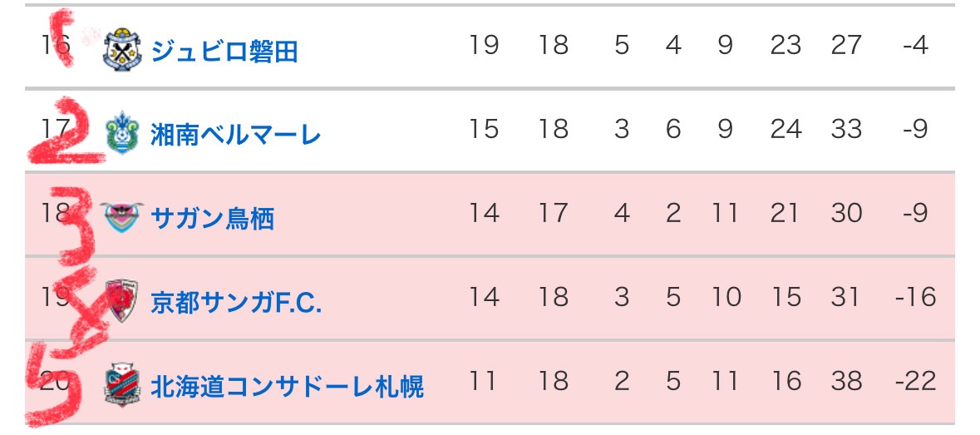Open the ジュビロ磐田 team link

point(225,51)
